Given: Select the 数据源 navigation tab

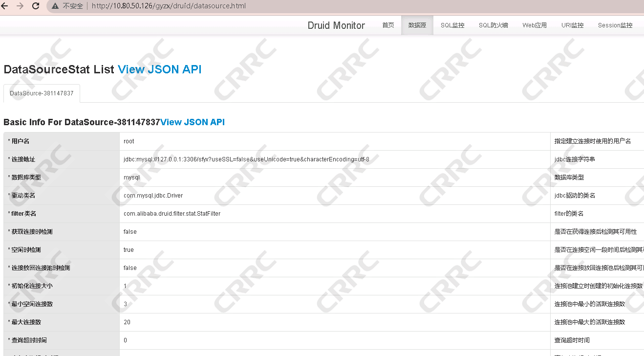Looking at the screenshot, I should [417, 25].
